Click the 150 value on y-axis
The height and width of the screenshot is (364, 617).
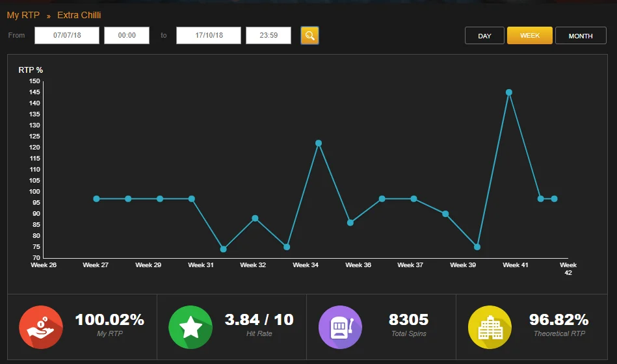pos(34,81)
